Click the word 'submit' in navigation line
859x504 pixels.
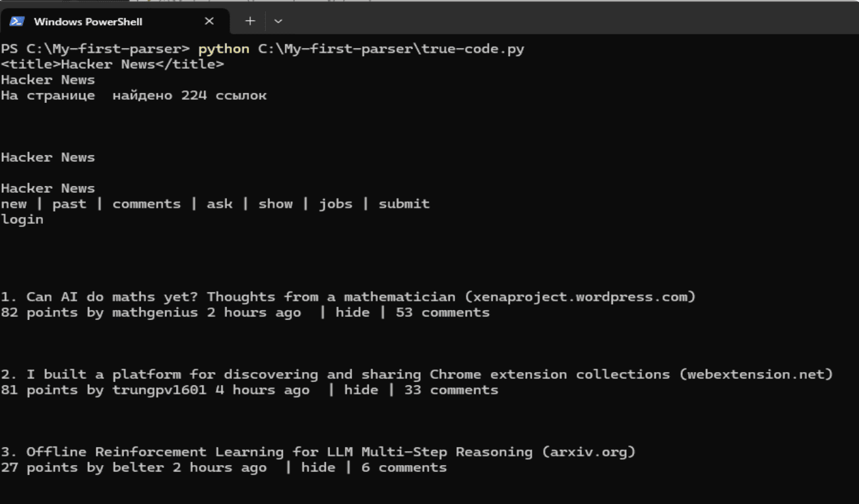(x=404, y=204)
